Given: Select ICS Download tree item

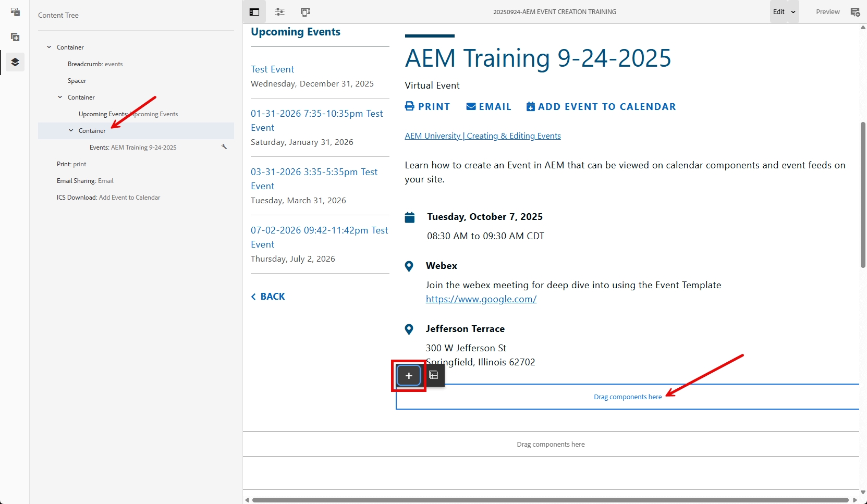Looking at the screenshot, I should (108, 198).
